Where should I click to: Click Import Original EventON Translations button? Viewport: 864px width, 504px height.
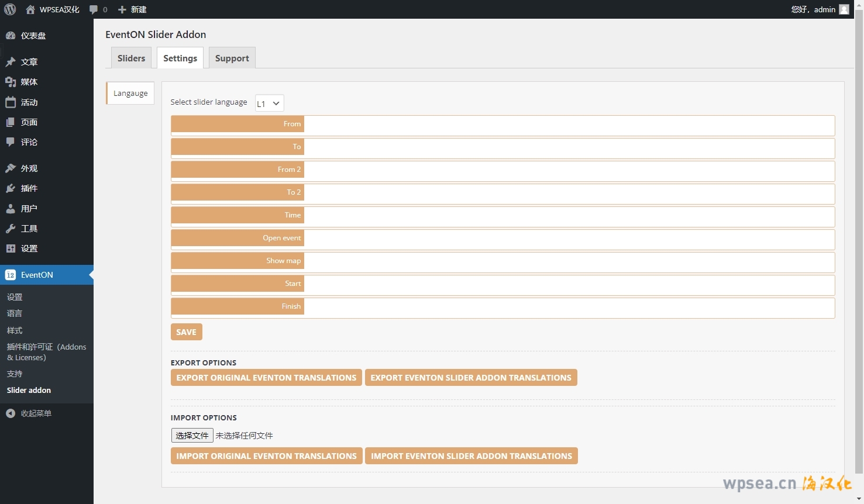click(x=266, y=456)
